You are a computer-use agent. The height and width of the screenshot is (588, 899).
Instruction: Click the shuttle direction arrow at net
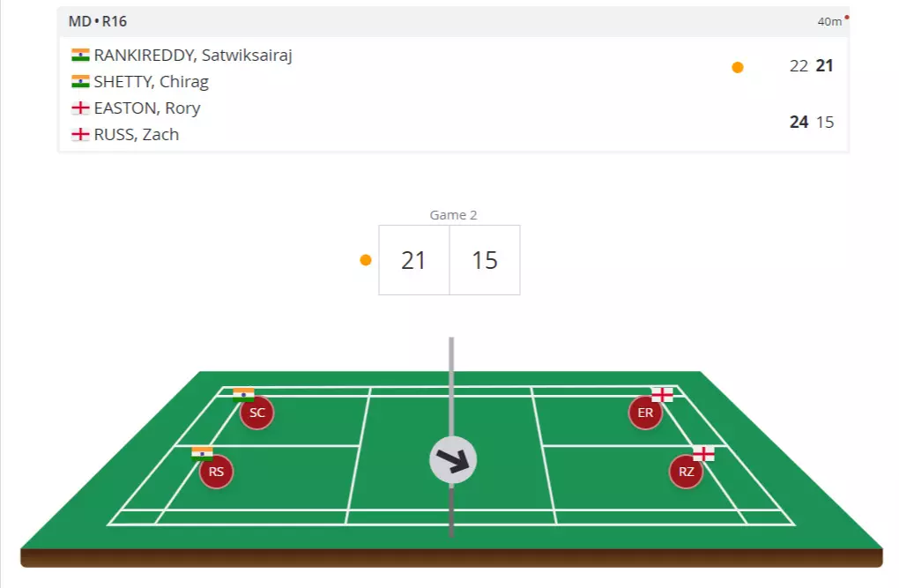click(453, 460)
